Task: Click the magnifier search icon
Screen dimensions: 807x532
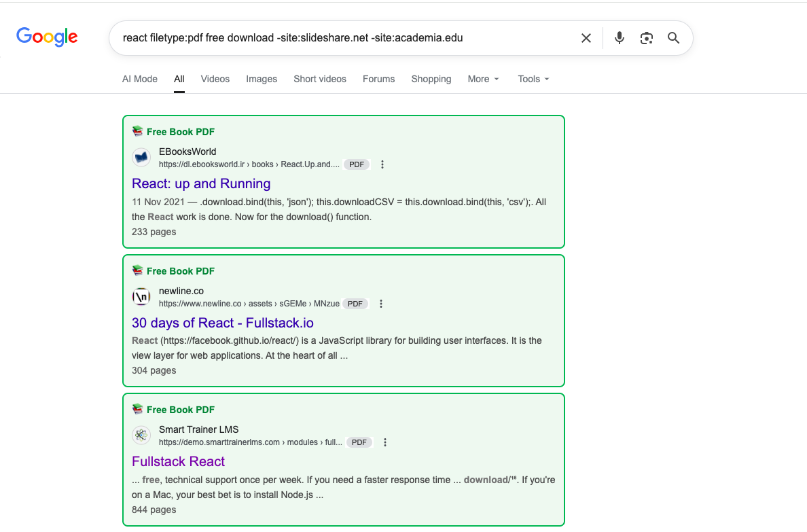Action: click(x=673, y=38)
